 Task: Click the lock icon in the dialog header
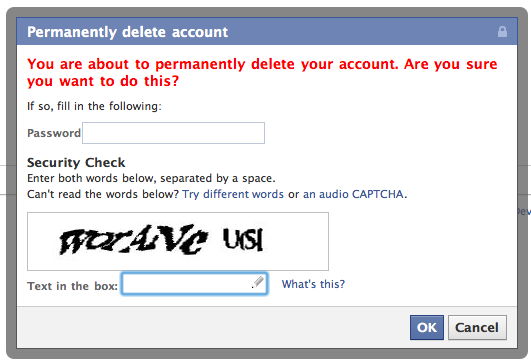(x=502, y=31)
